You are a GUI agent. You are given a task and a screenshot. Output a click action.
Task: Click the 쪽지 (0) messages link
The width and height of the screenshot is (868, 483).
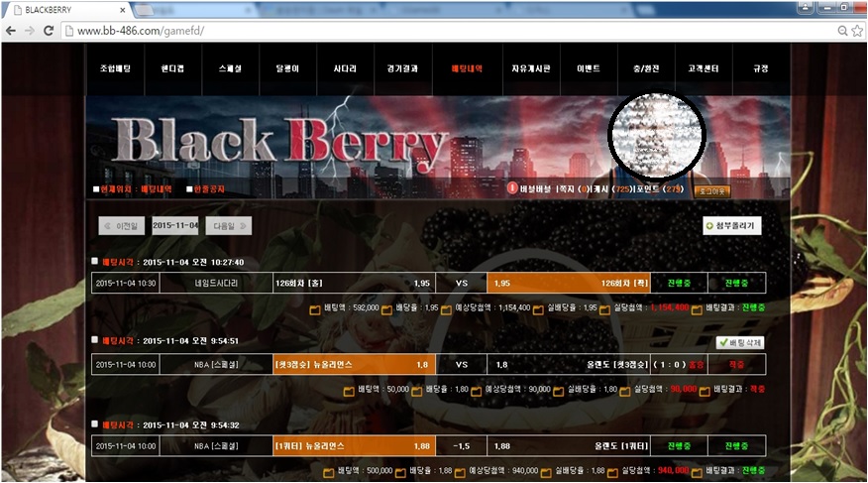point(573,189)
